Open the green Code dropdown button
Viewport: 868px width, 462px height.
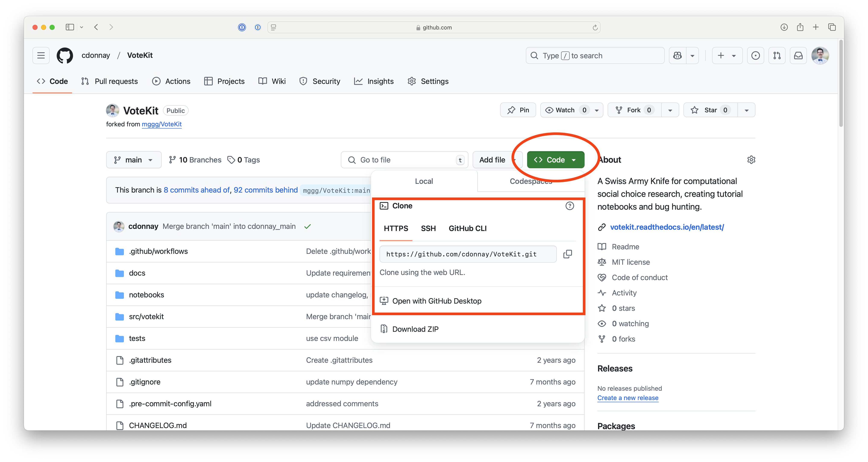(x=555, y=160)
